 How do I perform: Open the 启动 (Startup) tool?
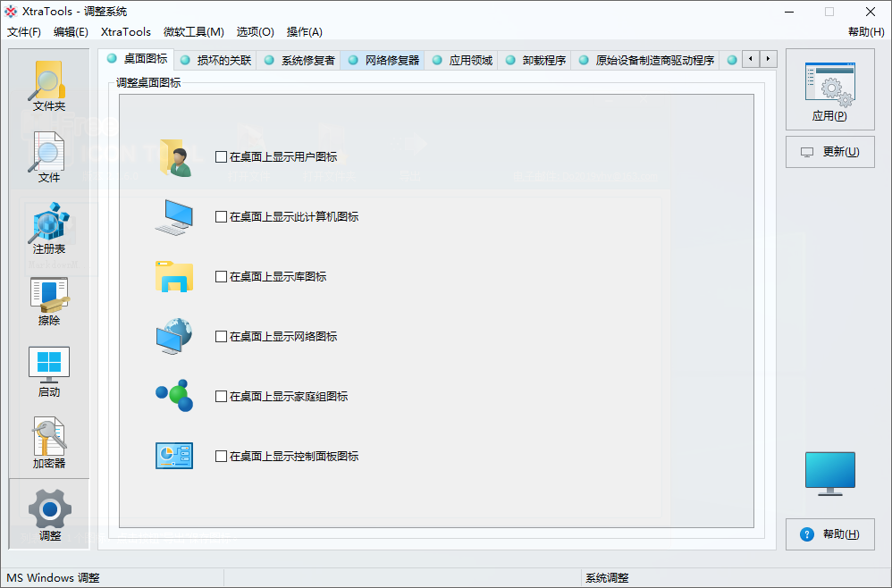pos(48,369)
